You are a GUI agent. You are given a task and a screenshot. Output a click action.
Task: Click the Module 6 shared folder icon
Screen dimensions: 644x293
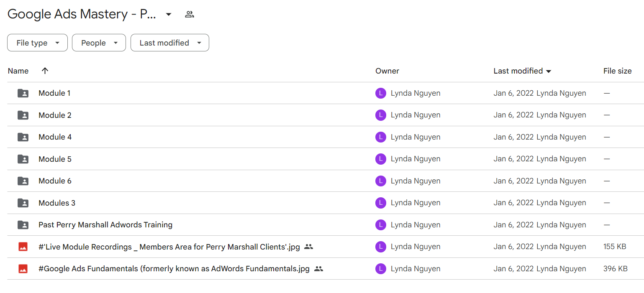(x=23, y=181)
